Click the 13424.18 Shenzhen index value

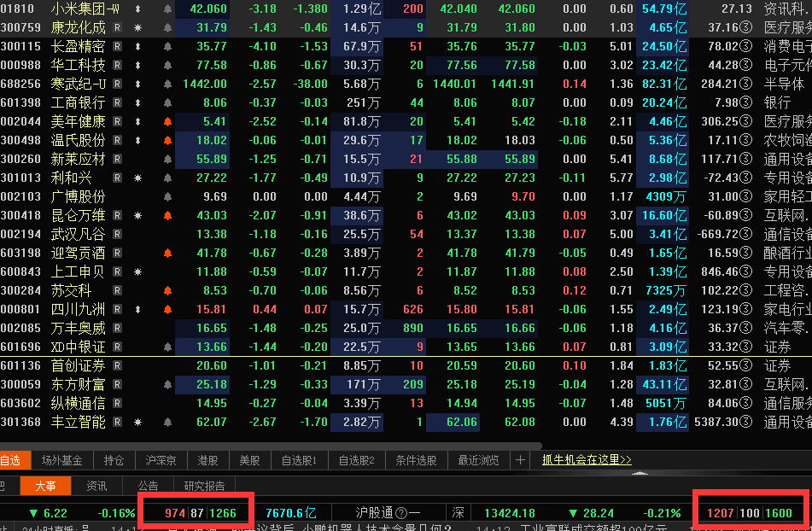[510, 513]
